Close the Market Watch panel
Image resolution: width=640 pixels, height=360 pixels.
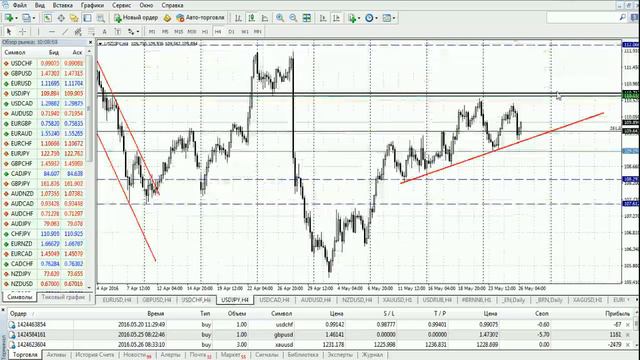click(90, 42)
